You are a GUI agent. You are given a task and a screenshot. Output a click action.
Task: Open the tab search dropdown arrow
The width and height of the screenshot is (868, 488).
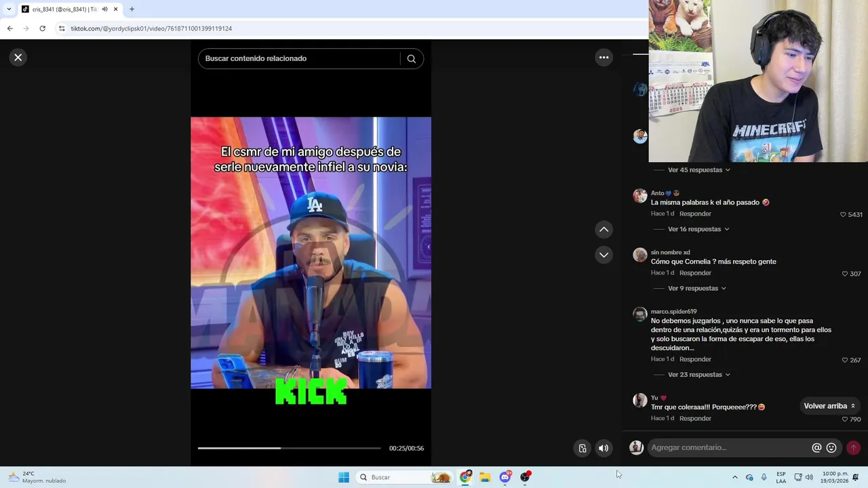(9, 9)
